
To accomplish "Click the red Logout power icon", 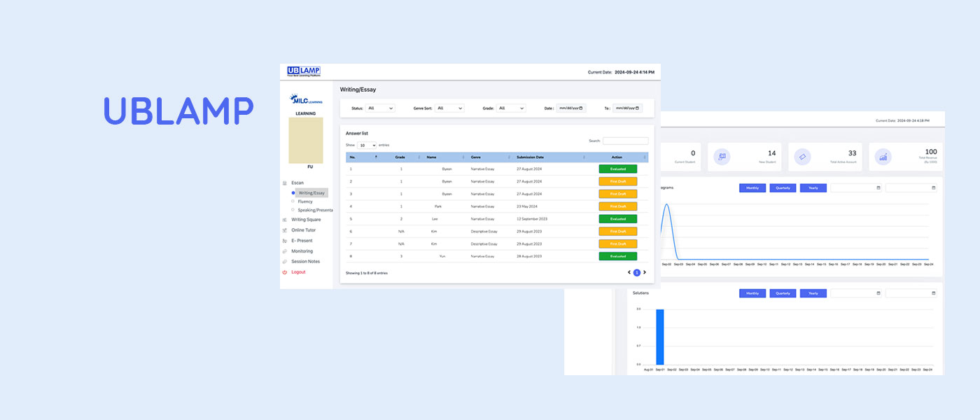I will tap(285, 272).
